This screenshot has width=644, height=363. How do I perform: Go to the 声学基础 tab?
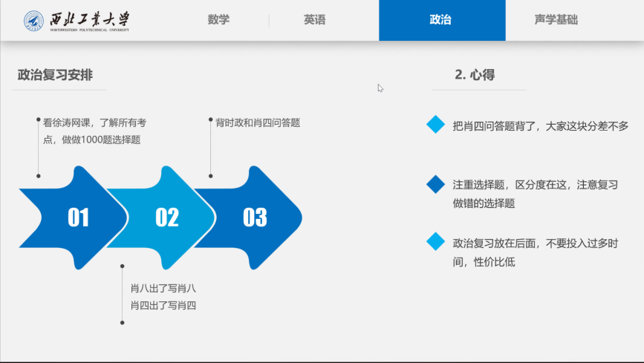556,20
